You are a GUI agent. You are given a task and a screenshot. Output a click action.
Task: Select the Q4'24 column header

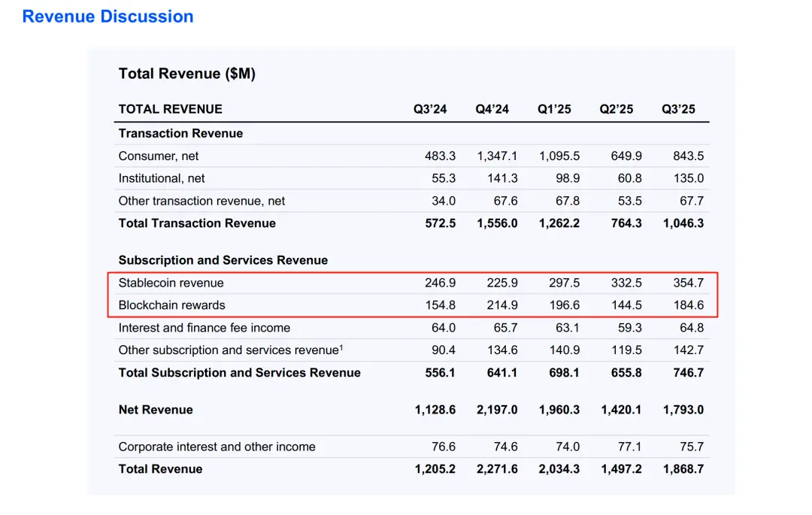[492, 109]
